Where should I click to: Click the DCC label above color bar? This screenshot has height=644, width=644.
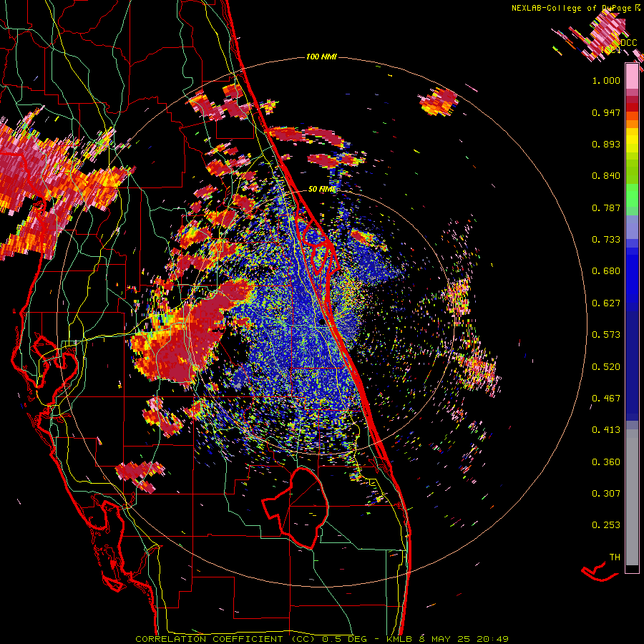[628, 43]
